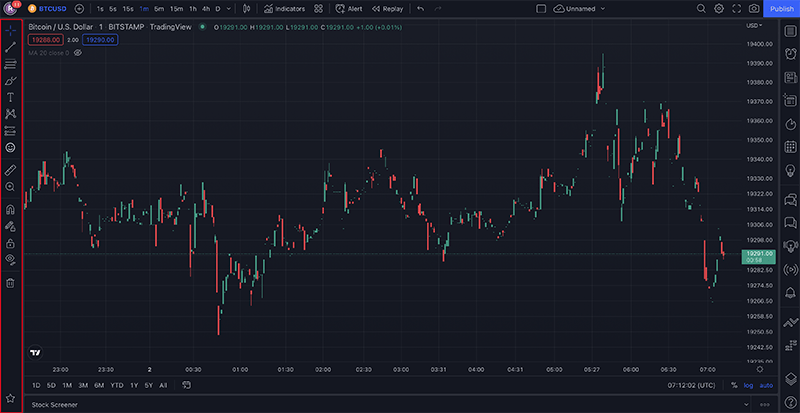Click the redo arrow
This screenshot has width=800, height=413.
pyautogui.click(x=438, y=9)
